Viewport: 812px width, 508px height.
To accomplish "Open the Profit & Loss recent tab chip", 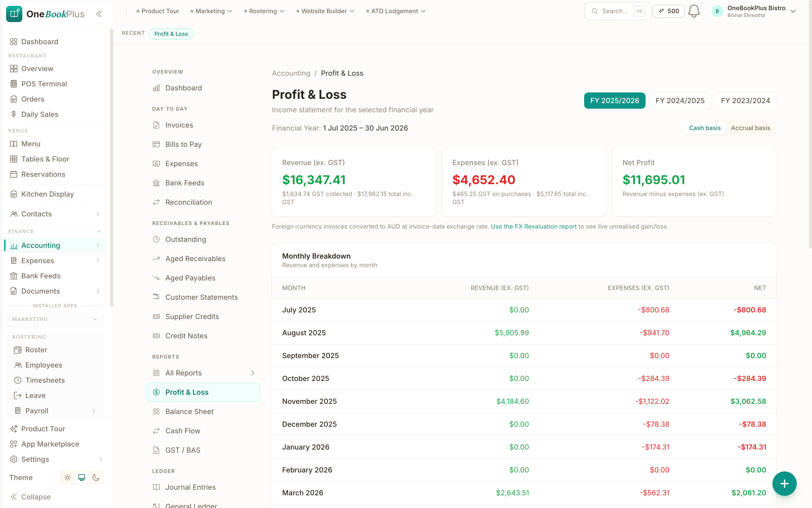I will (x=171, y=34).
